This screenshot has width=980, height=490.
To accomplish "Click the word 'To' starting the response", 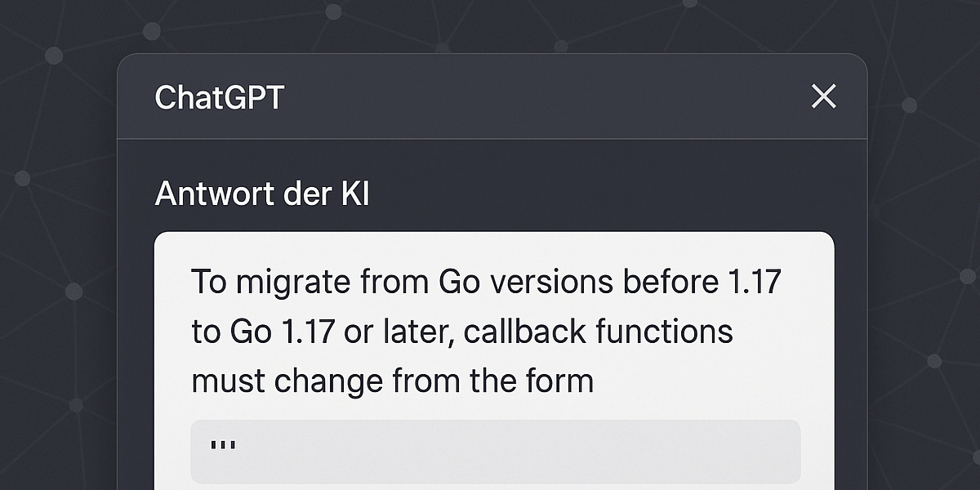I will [208, 283].
